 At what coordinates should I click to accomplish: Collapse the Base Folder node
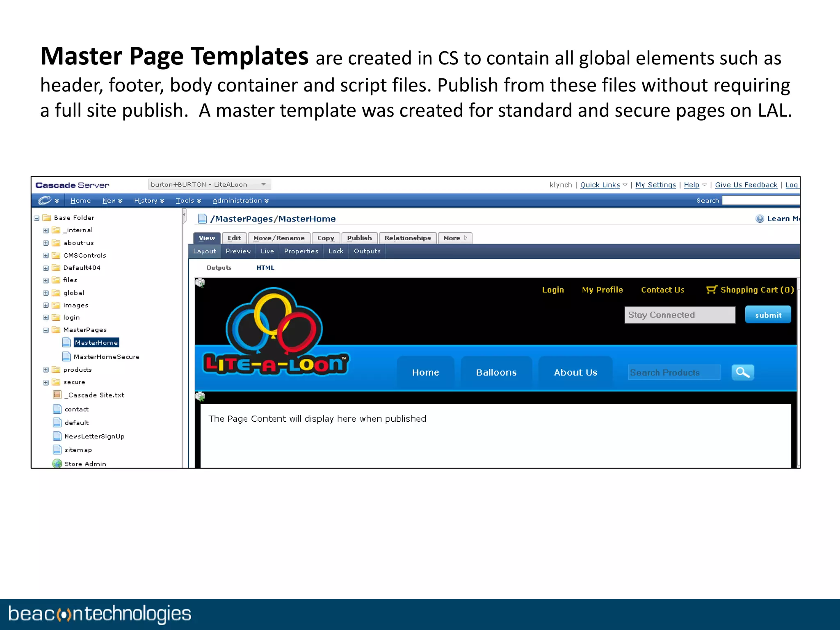[37, 218]
